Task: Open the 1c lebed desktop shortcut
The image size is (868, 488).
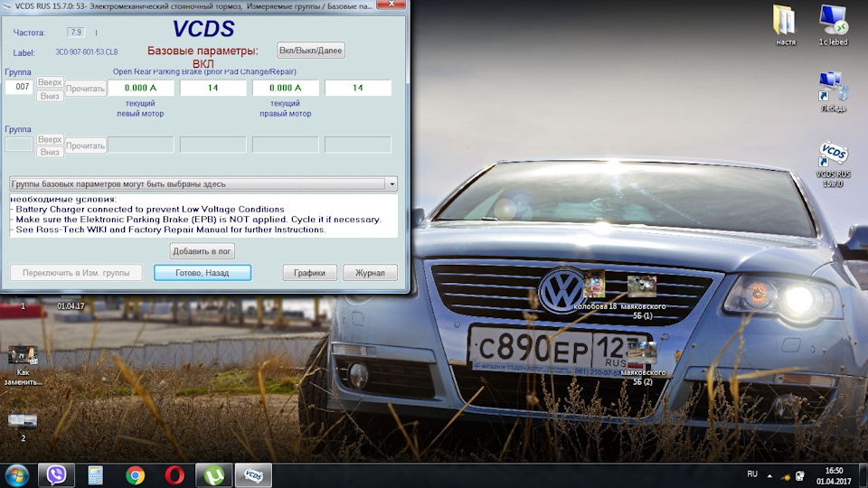Action: [833, 25]
